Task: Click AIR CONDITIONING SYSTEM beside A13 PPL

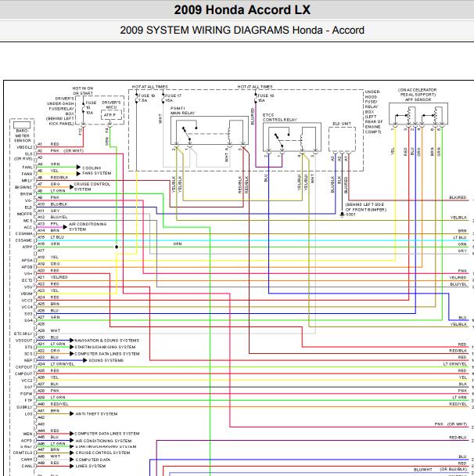Action: pyautogui.click(x=88, y=227)
